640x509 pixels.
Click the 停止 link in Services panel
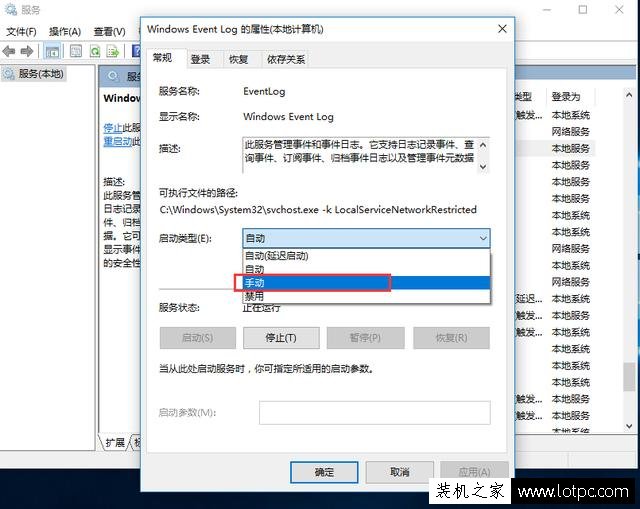click(x=113, y=128)
